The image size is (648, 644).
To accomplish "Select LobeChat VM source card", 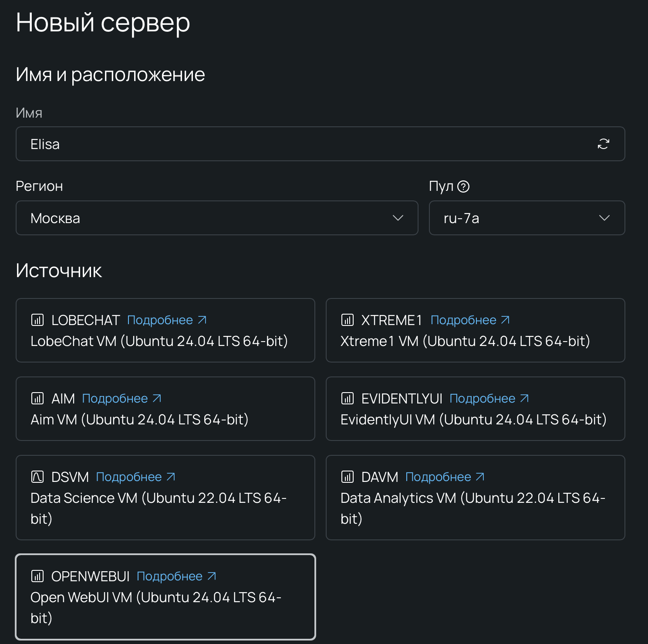I will coord(165,330).
